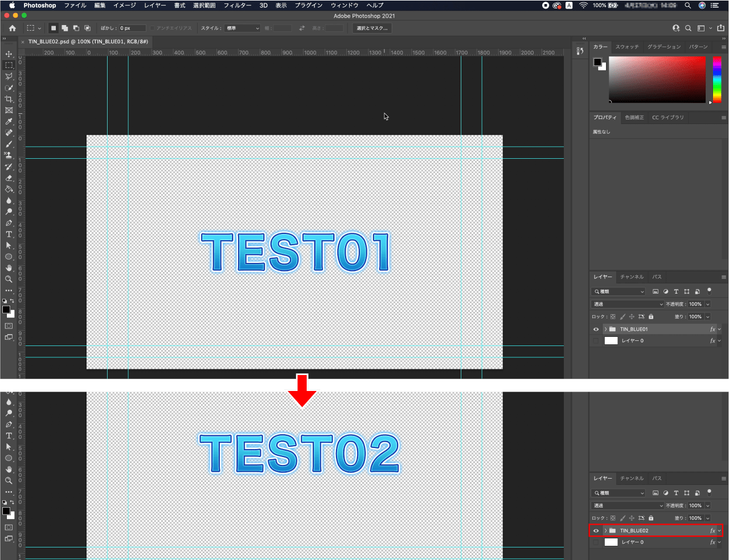Select the Move tool
729x560 pixels.
[9, 54]
